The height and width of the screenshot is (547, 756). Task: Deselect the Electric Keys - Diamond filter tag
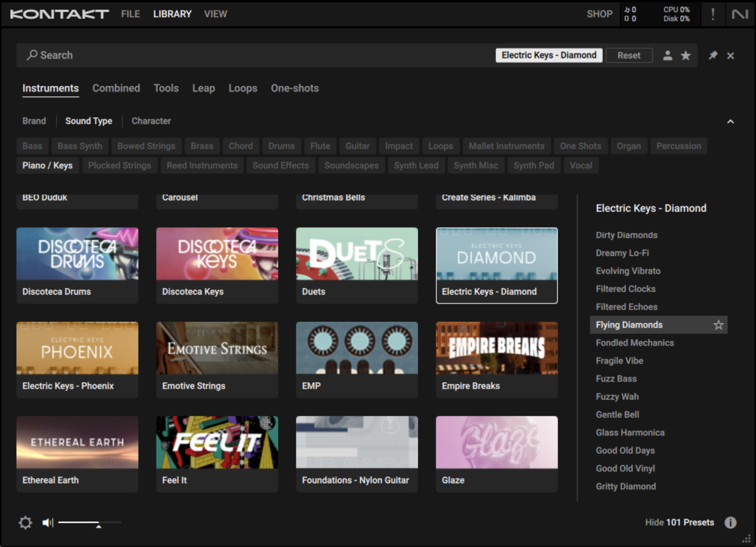[x=548, y=55]
